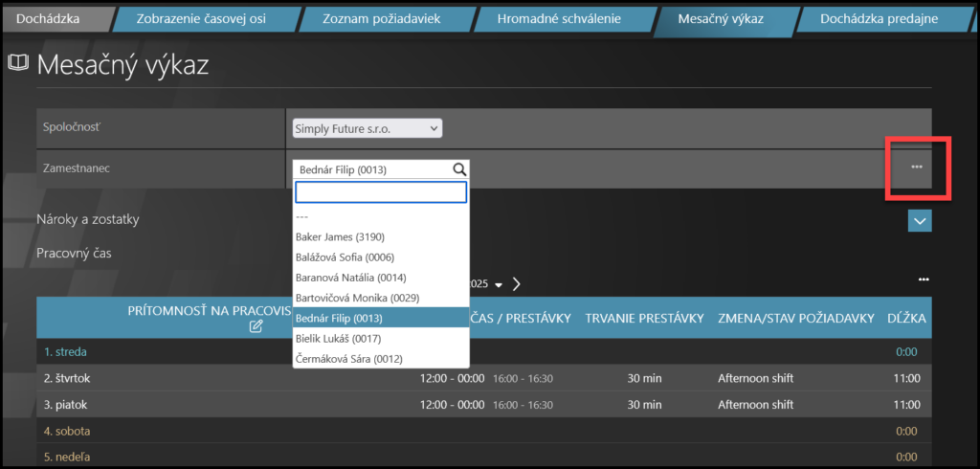
Task: Choose Balážová Sofia (0006) in dropdown
Action: point(346,257)
